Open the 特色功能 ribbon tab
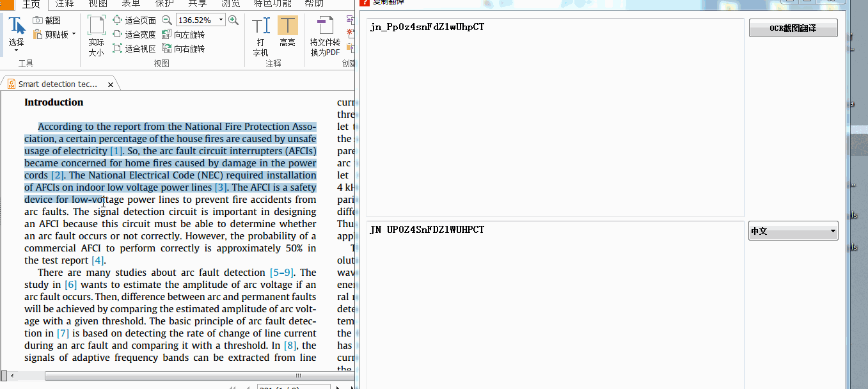Screen dimensions: 868x389 tap(272, 4)
